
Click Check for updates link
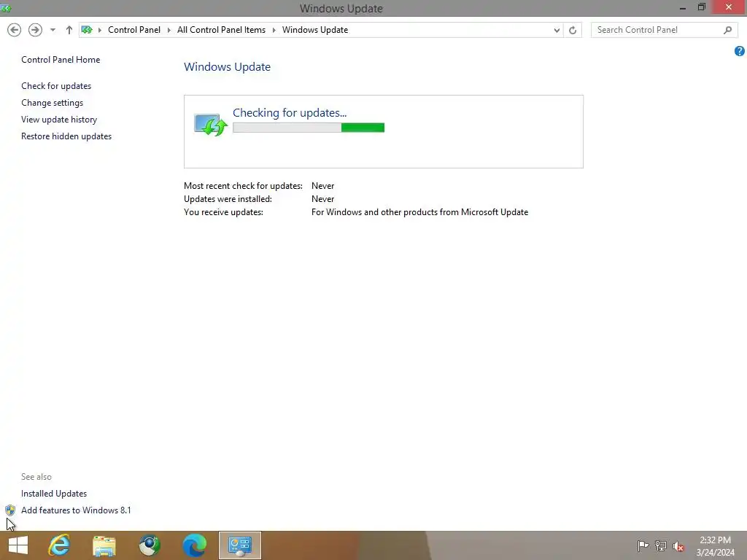click(56, 86)
